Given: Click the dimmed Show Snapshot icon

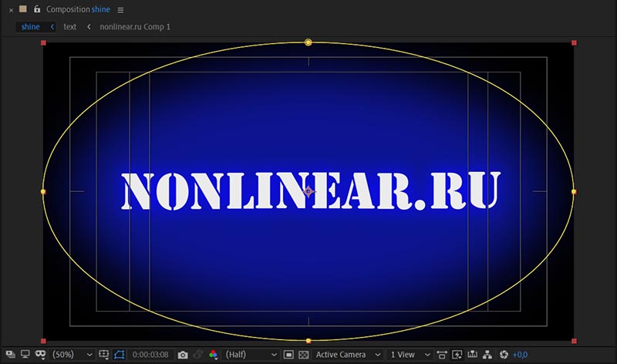Looking at the screenshot, I should pos(198,355).
